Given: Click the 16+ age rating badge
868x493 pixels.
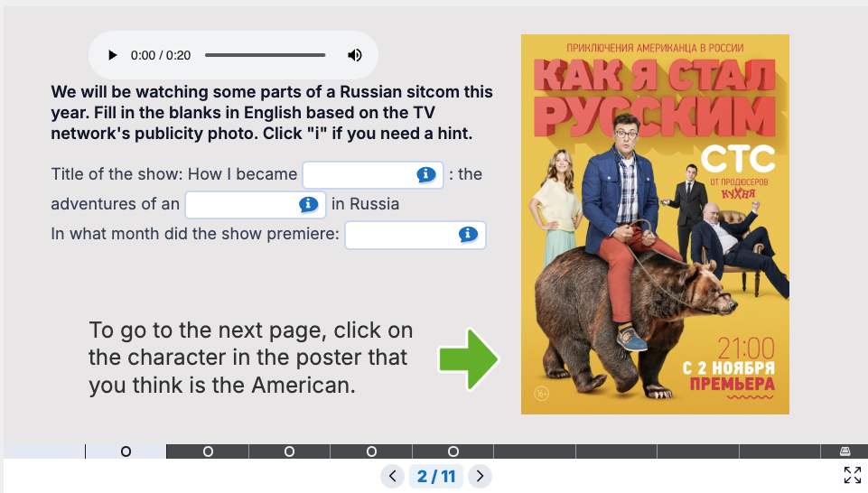Looking at the screenshot, I should click(541, 394).
